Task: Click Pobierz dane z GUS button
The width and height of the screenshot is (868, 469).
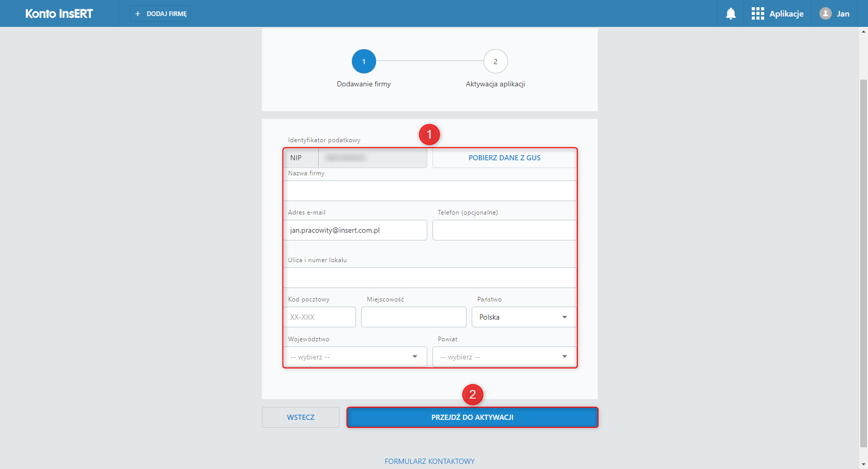Action: click(504, 158)
